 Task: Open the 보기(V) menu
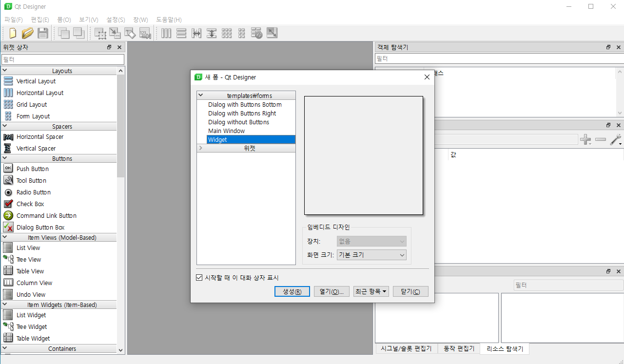pos(89,19)
